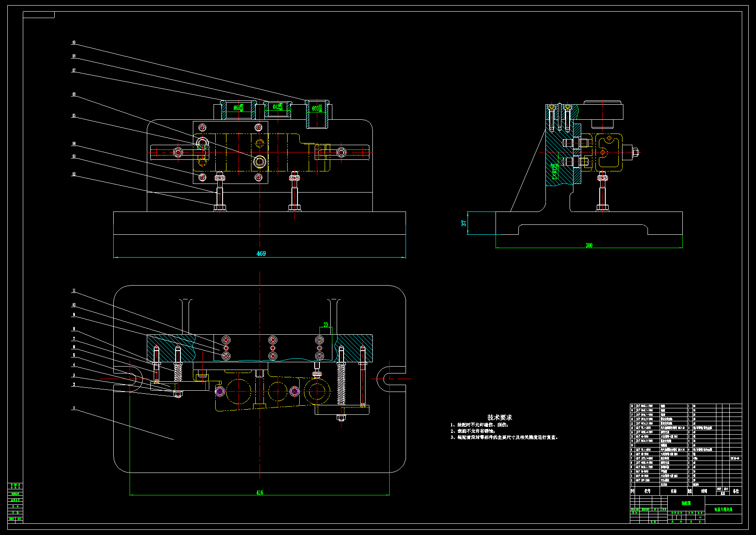Click the Ø35 bushing diameter label
The height and width of the screenshot is (535, 756).
317,109
